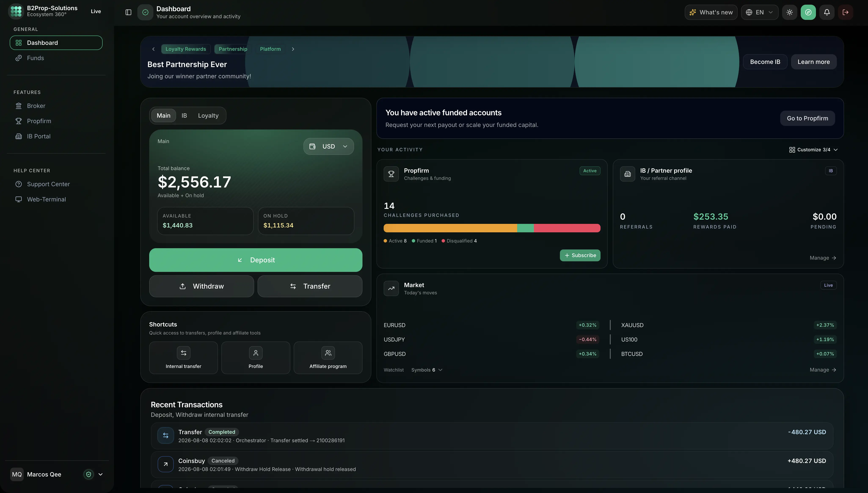
Task: Click the Coinsbuy transaction arrow icon
Action: point(165,464)
